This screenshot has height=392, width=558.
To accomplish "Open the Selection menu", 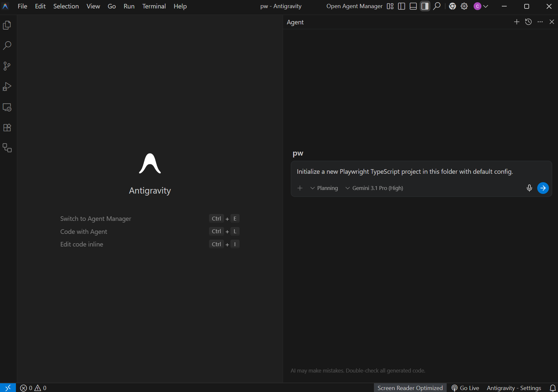I will click(x=66, y=6).
